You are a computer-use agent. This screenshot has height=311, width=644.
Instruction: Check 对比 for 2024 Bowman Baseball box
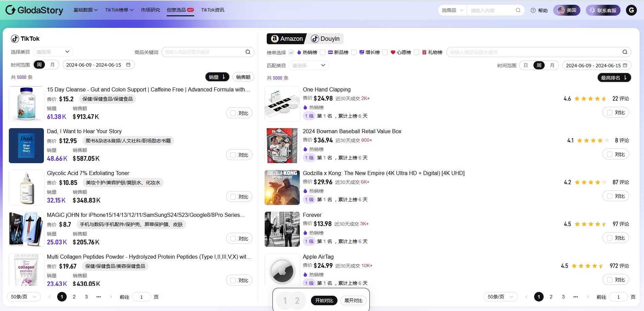coord(610,154)
